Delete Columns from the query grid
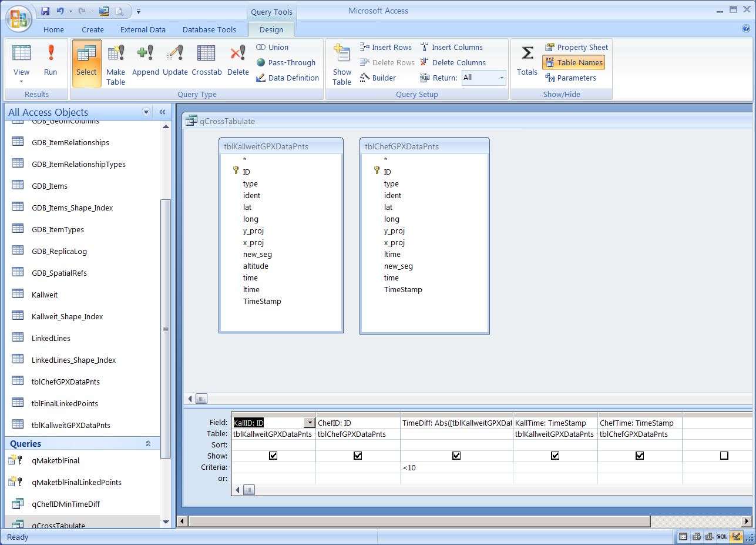Image resolution: width=756 pixels, height=545 pixels. [453, 62]
